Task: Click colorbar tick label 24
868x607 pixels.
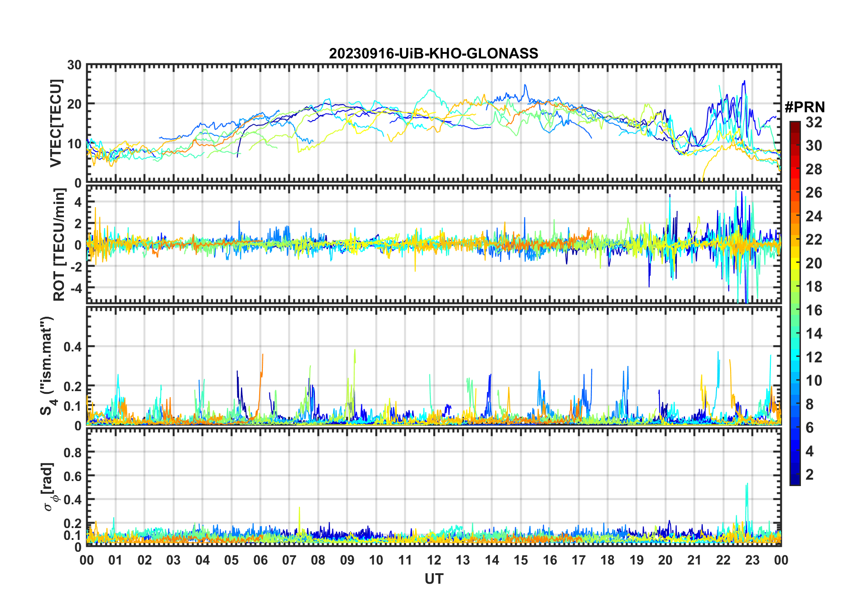Action: 814,216
